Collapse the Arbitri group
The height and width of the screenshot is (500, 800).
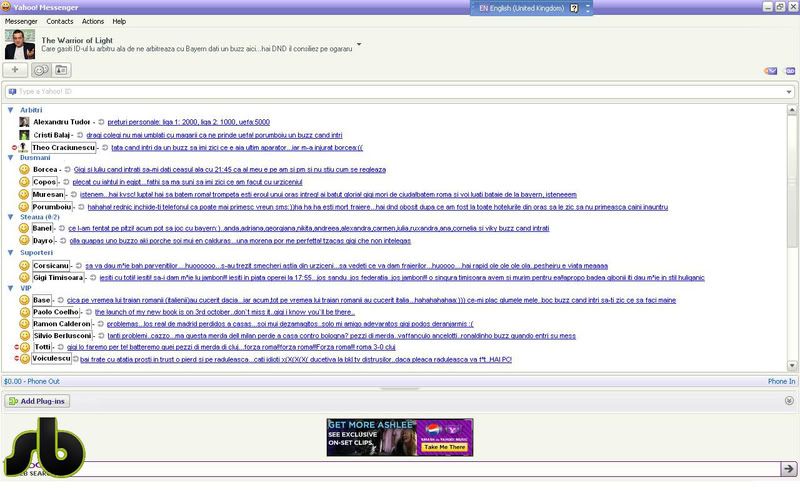click(10, 110)
